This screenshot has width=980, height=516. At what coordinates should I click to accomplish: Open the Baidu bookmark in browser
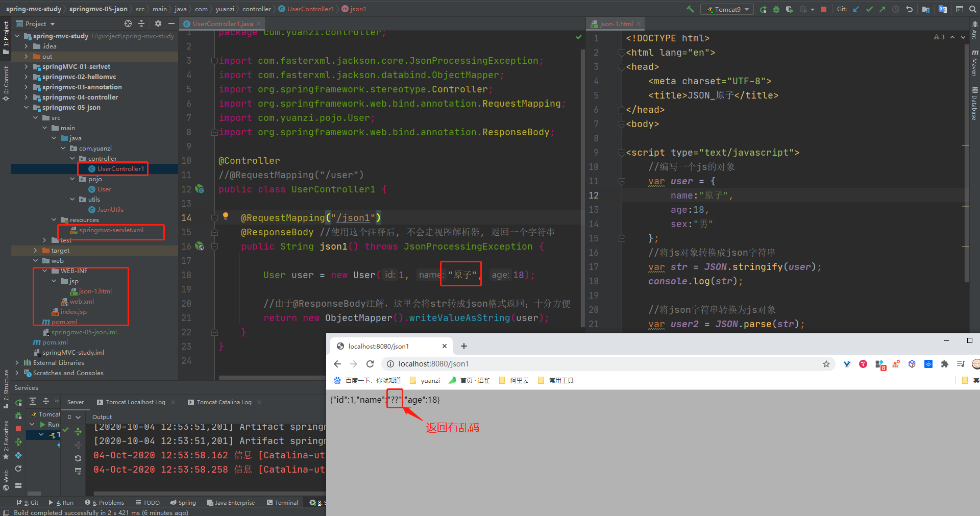click(x=367, y=380)
